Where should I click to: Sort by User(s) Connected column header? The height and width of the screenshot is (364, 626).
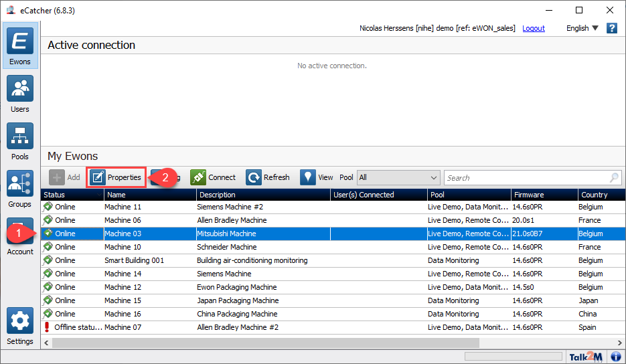pyautogui.click(x=379, y=194)
